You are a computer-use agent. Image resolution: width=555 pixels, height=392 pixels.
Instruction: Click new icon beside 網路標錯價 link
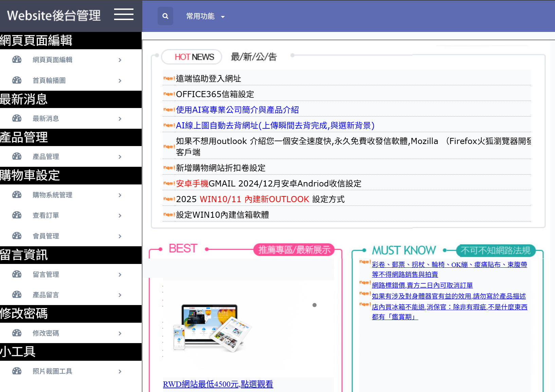point(365,283)
